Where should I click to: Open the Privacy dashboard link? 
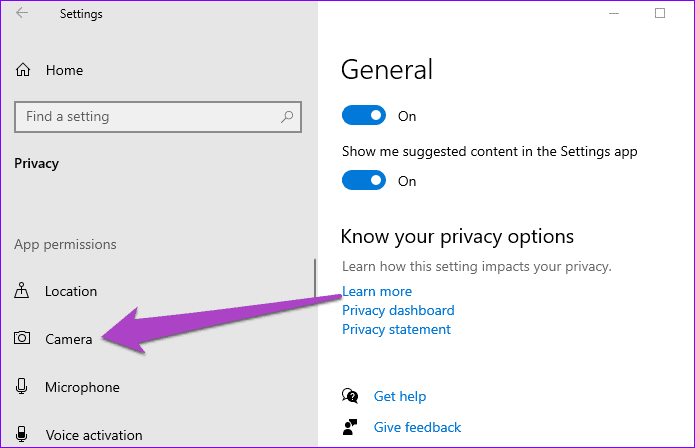(x=398, y=310)
